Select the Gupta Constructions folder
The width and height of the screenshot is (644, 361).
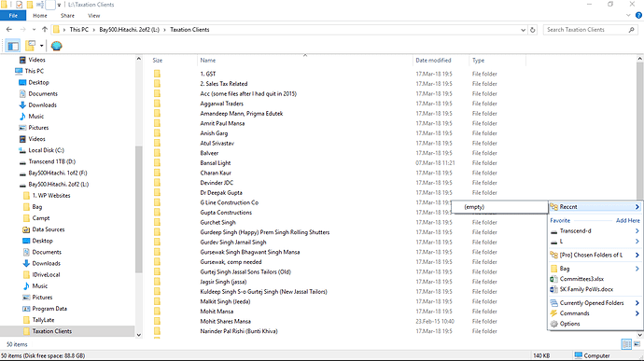[226, 213]
